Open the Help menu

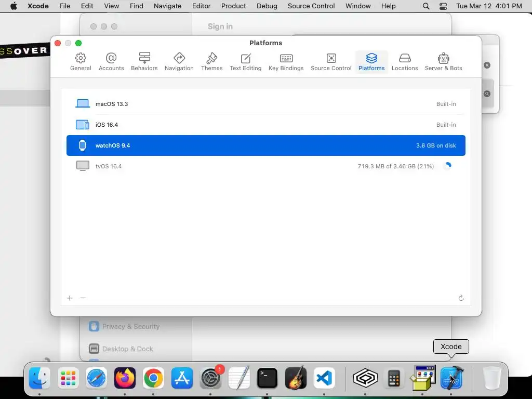coord(388,6)
